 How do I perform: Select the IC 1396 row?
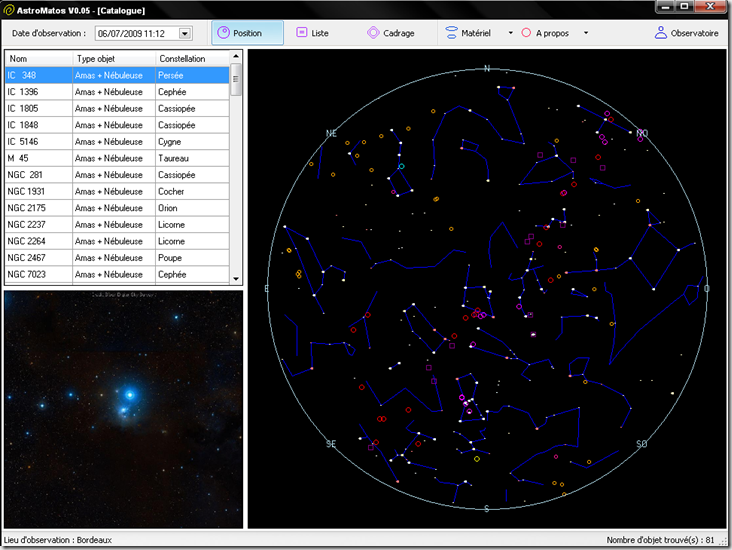click(117, 92)
